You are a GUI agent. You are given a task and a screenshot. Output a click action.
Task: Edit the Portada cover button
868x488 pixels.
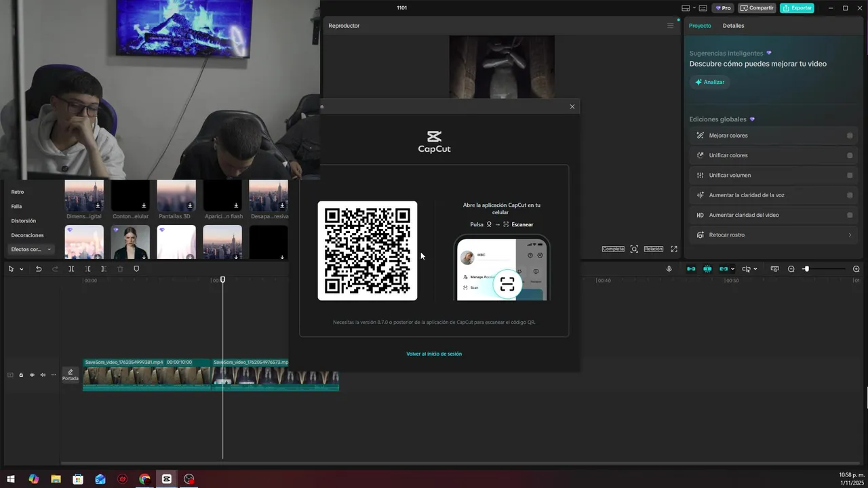coord(71,375)
